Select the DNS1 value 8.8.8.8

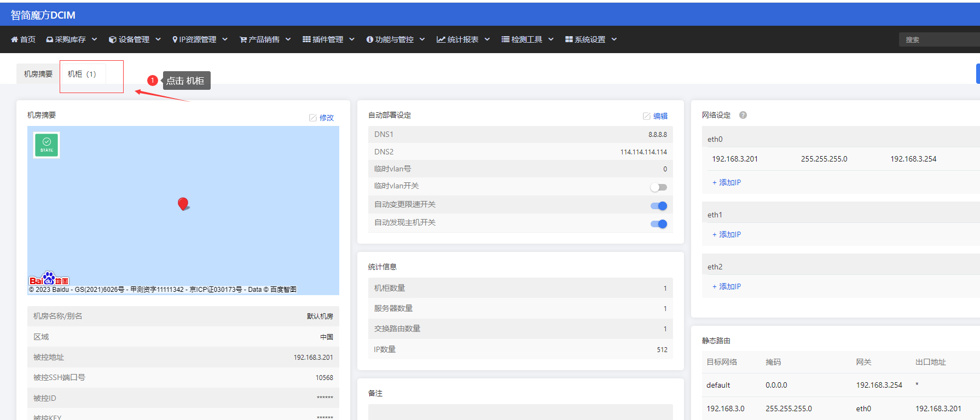[x=658, y=134]
